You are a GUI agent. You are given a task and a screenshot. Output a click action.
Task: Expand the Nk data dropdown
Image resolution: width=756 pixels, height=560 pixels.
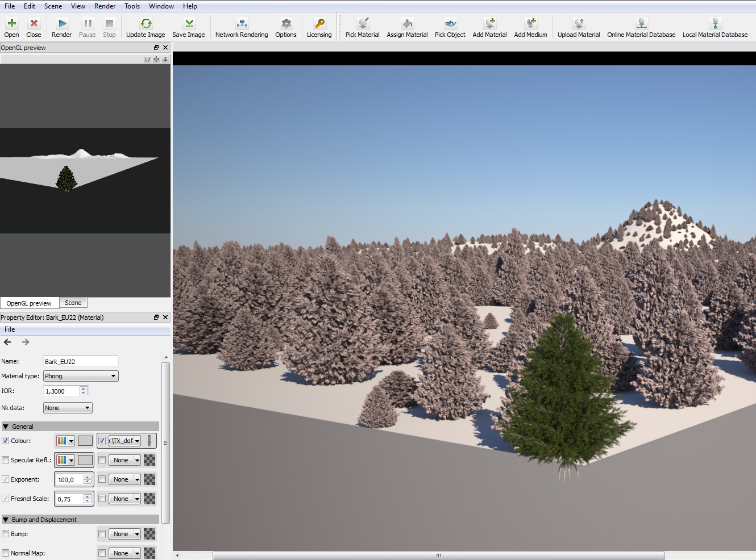click(68, 408)
